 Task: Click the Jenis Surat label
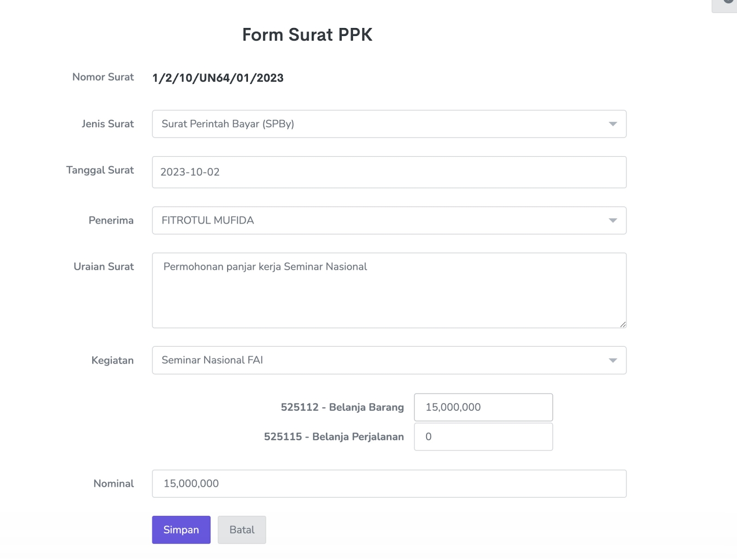[107, 124]
